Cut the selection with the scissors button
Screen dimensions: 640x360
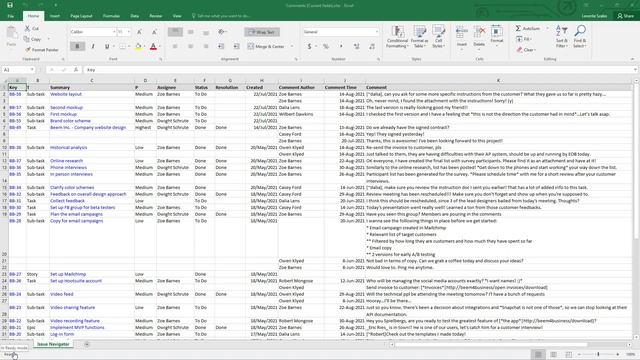point(32,28)
